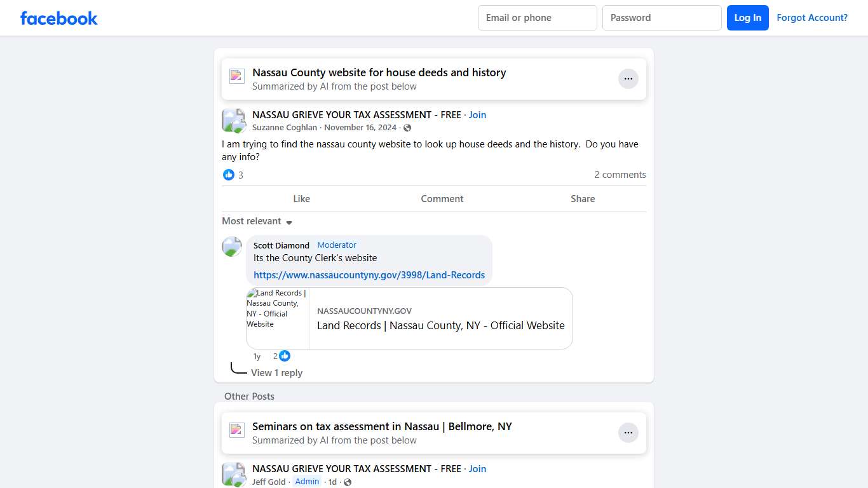Open the options menu on the deeds summary post
The width and height of the screenshot is (868, 488).
[628, 78]
